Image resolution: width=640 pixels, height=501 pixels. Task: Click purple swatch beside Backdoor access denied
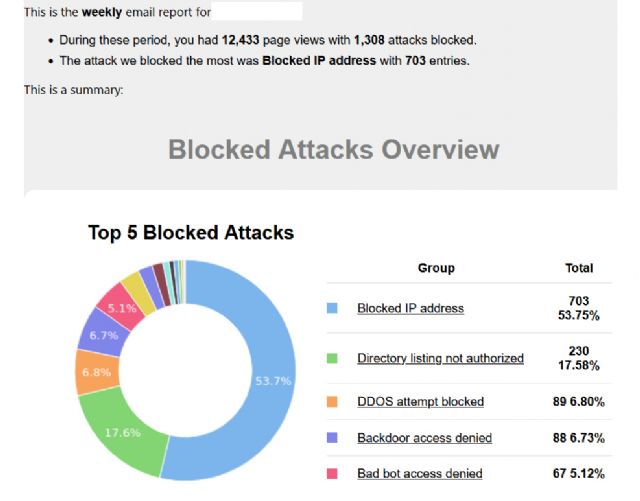[x=333, y=438]
